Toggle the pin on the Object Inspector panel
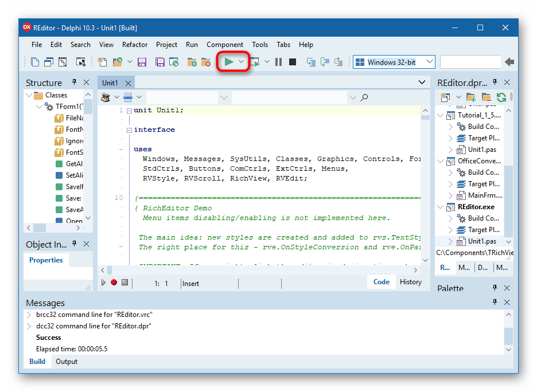 [x=75, y=244]
